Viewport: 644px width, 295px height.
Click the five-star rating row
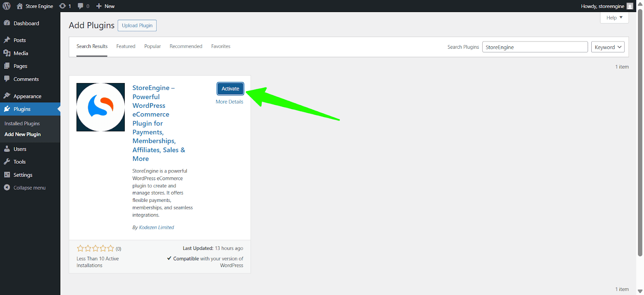pos(95,248)
